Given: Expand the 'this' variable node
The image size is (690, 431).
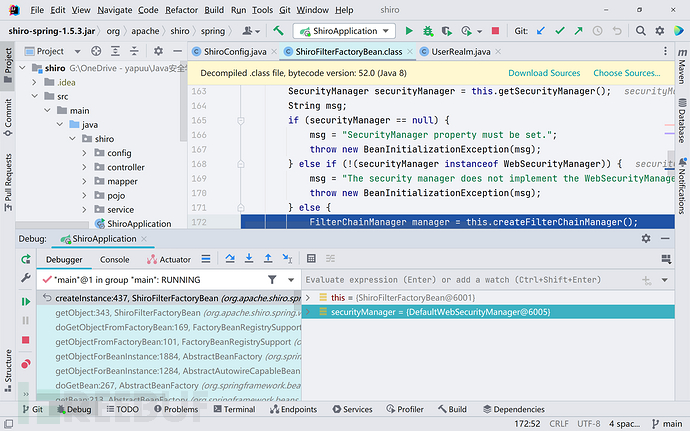Looking at the screenshot, I should coord(308,298).
